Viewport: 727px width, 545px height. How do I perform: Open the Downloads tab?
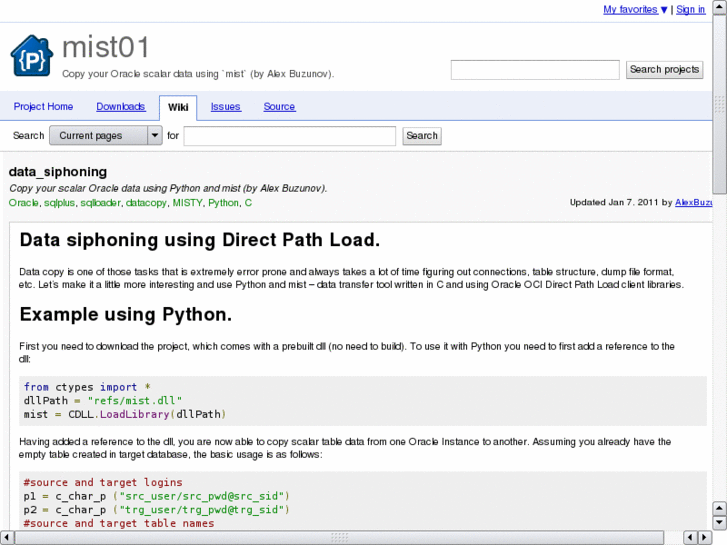[121, 107]
